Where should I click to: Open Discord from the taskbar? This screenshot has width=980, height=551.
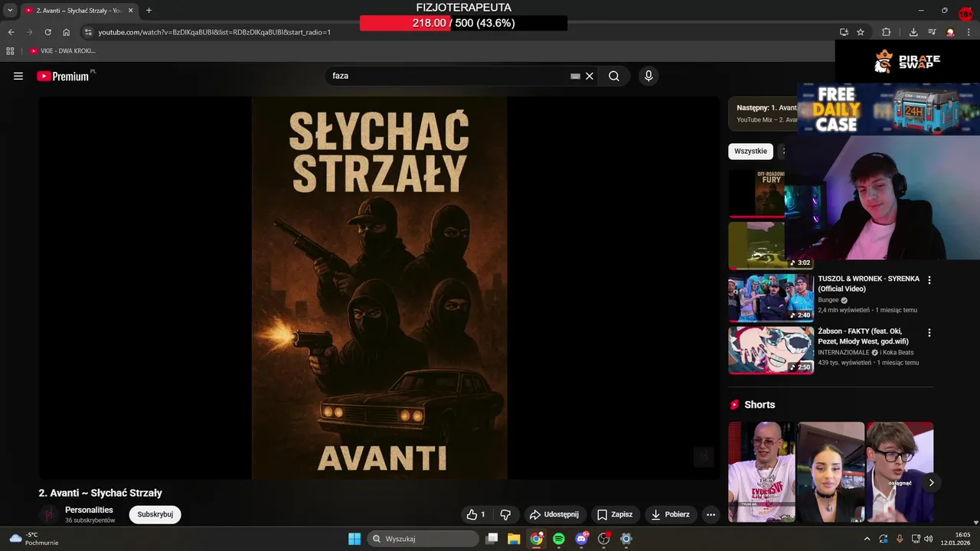581,539
